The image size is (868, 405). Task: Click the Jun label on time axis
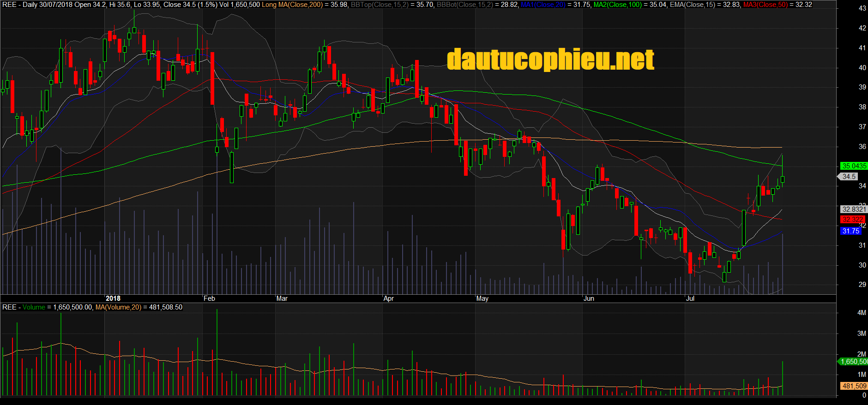[589, 298]
